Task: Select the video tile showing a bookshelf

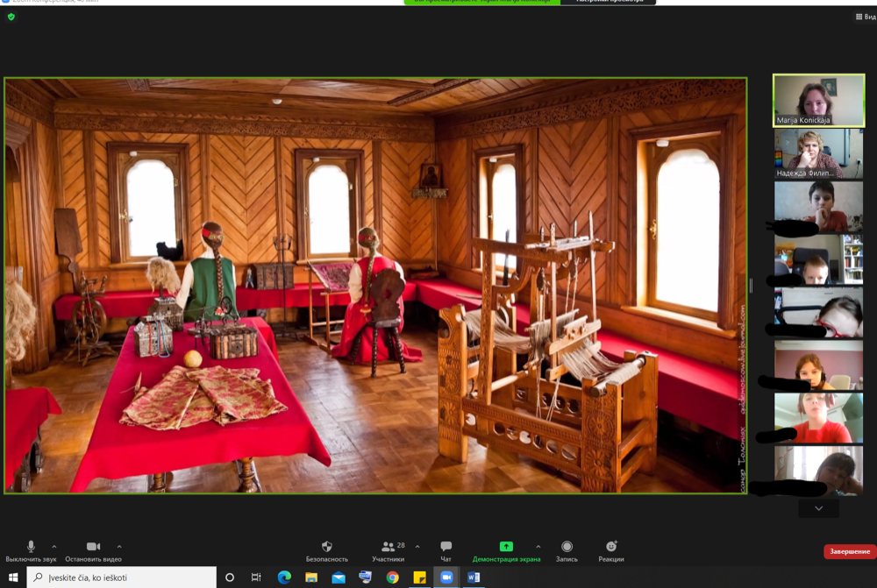Action: click(819, 260)
